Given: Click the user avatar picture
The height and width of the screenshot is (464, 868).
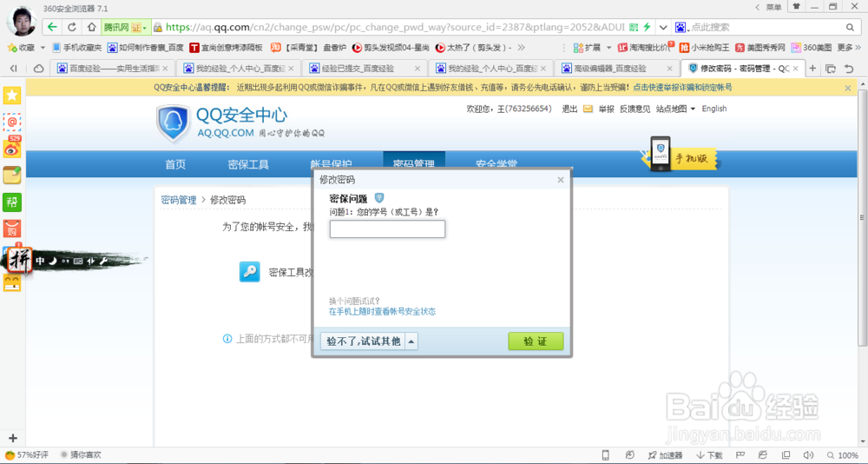Looking at the screenshot, I should pyautogui.click(x=23, y=23).
